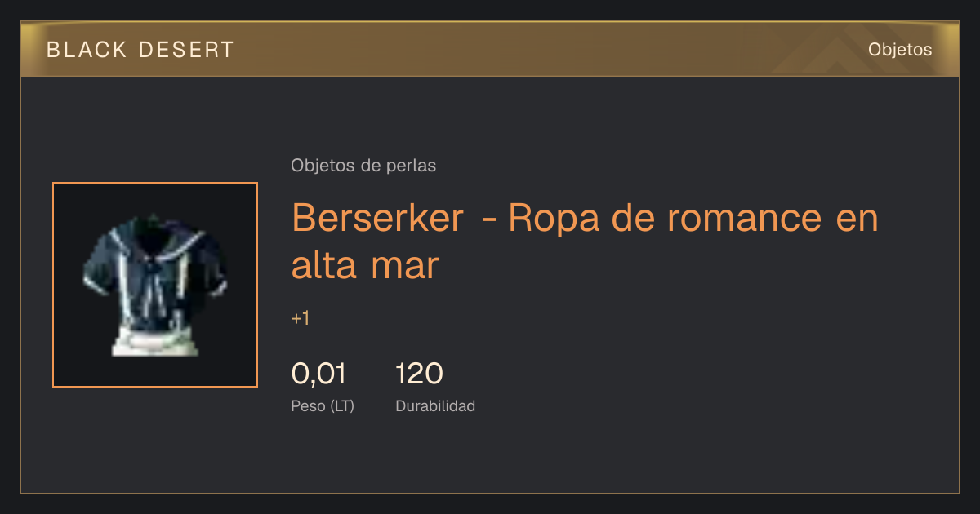The width and height of the screenshot is (980, 514).
Task: Open the Objetos link in header
Action: 900,50
